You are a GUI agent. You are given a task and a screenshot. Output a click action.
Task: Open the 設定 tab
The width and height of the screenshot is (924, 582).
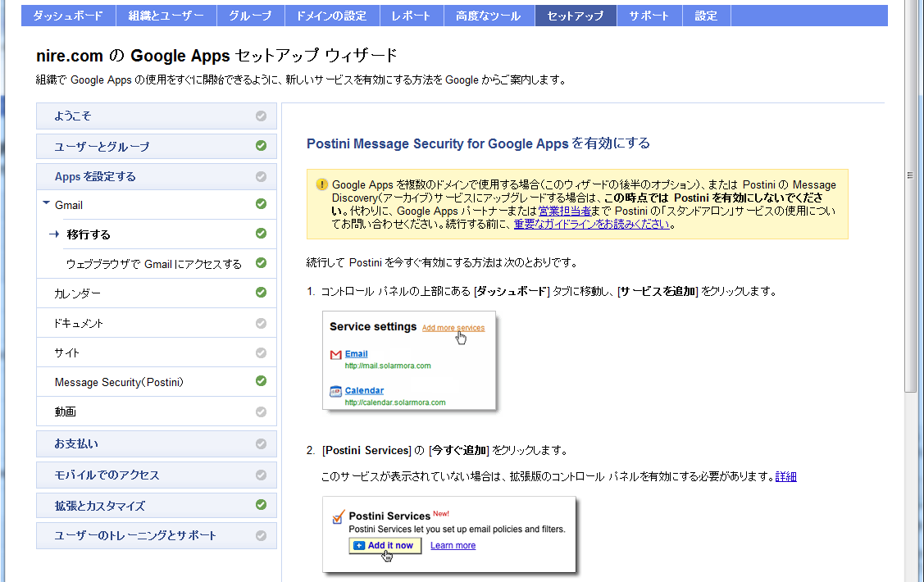click(x=706, y=16)
